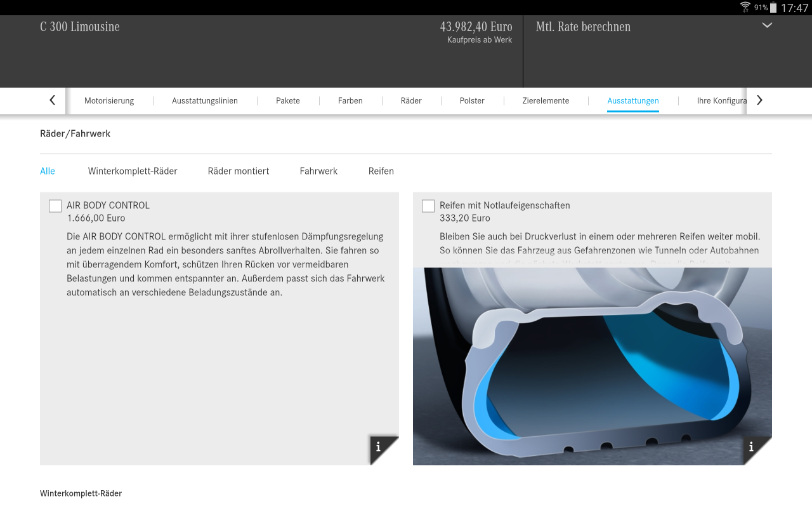Go to the Pakete tab
812x508 pixels.
[x=288, y=100]
